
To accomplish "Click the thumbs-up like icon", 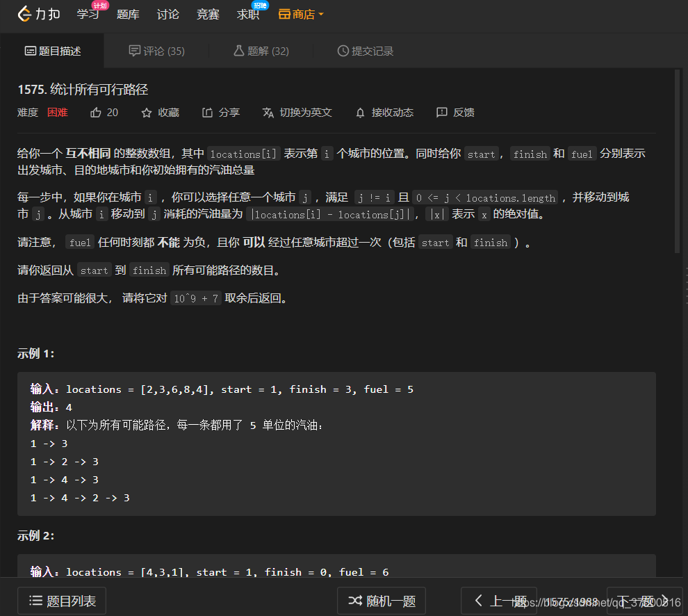I will 96,113.
